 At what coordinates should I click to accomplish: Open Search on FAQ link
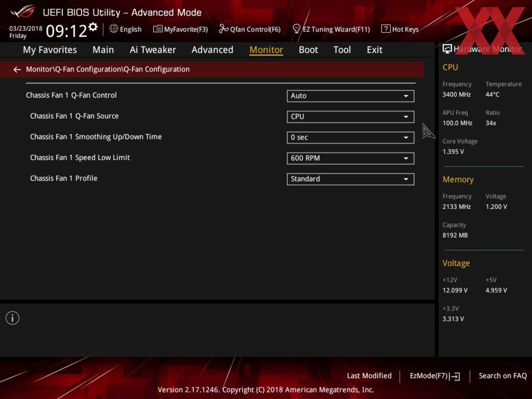pos(503,376)
